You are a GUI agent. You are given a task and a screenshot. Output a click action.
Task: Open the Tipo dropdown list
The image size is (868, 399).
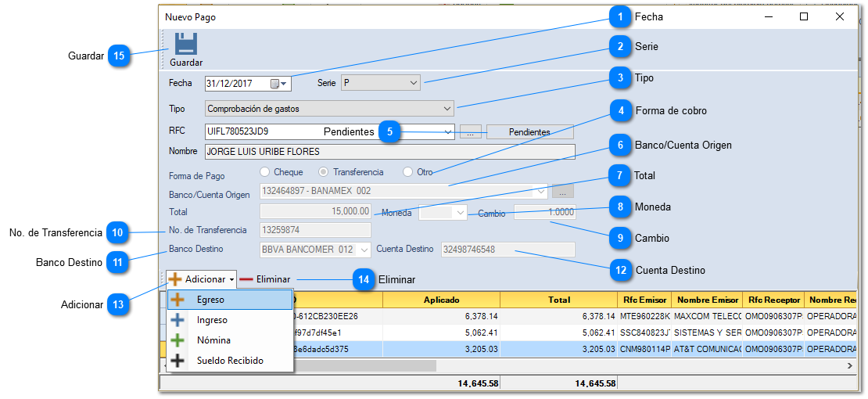point(447,109)
